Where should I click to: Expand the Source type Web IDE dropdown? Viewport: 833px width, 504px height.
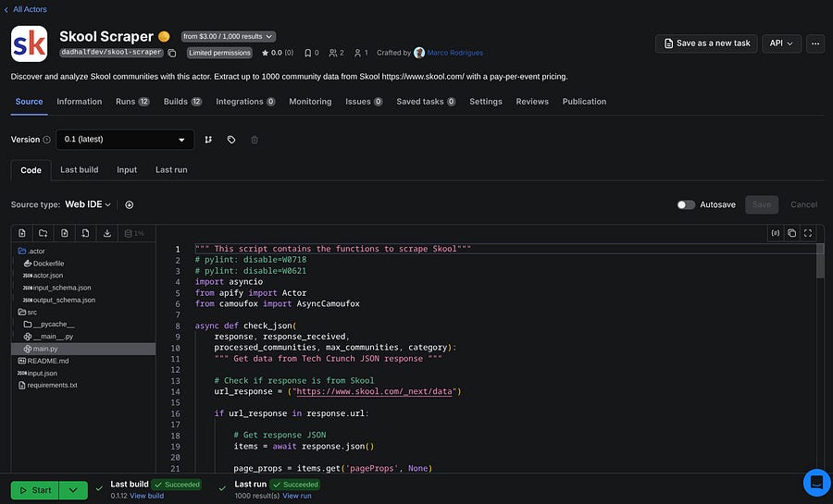click(88, 204)
